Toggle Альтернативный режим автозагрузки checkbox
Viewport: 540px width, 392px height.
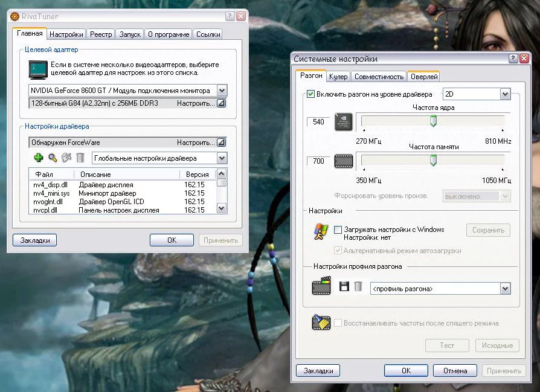[x=338, y=251]
